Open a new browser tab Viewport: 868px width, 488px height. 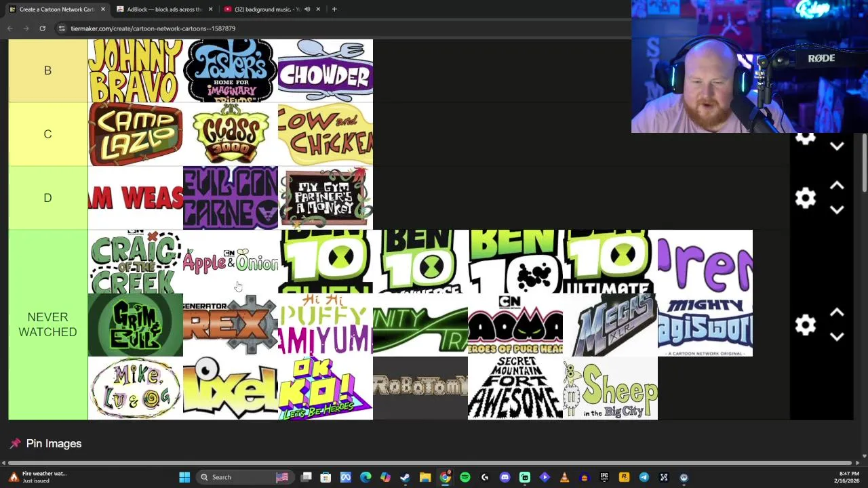pos(334,9)
